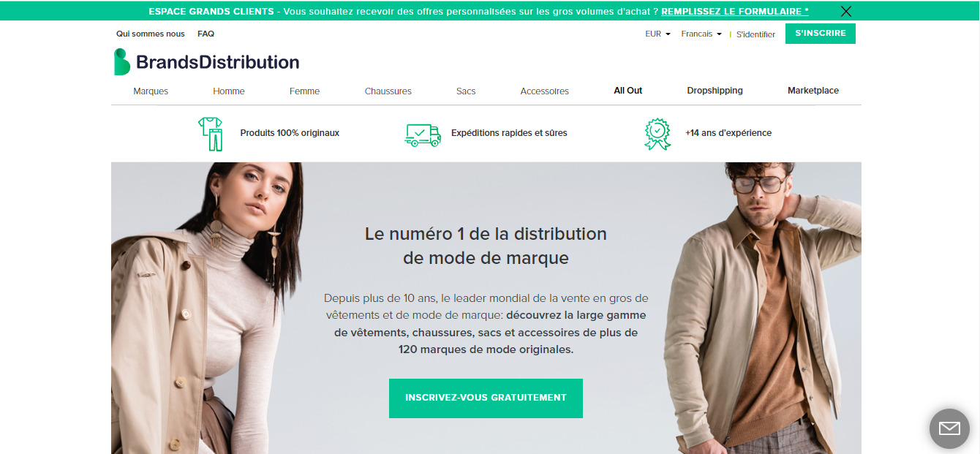The width and height of the screenshot is (980, 454).
Task: Browse the Chaussures section
Action: click(x=388, y=91)
